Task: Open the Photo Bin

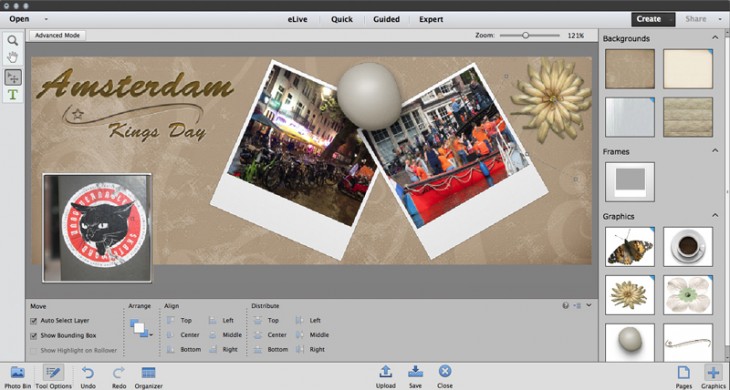Action: [18, 377]
